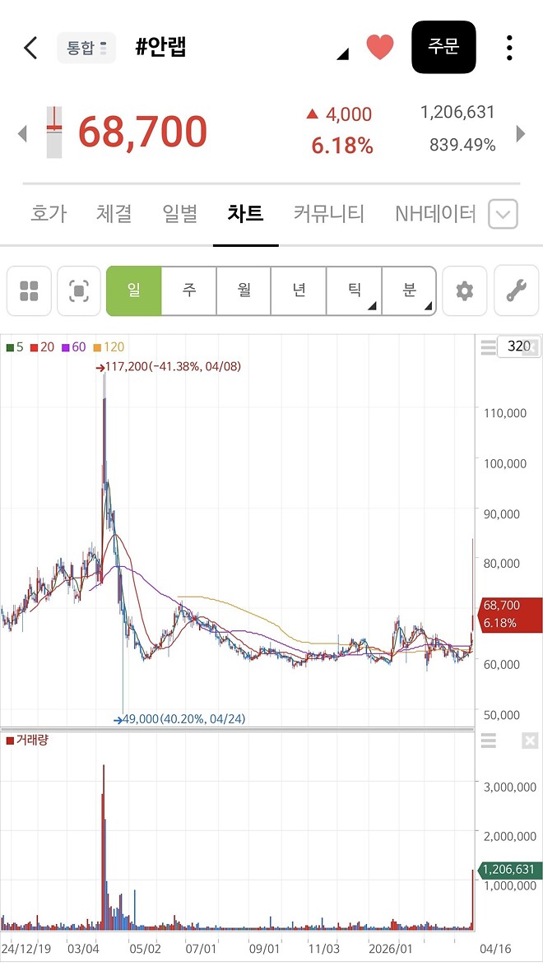543x980 pixels.
Task: Switch to the 일별 tab
Action: (x=180, y=214)
